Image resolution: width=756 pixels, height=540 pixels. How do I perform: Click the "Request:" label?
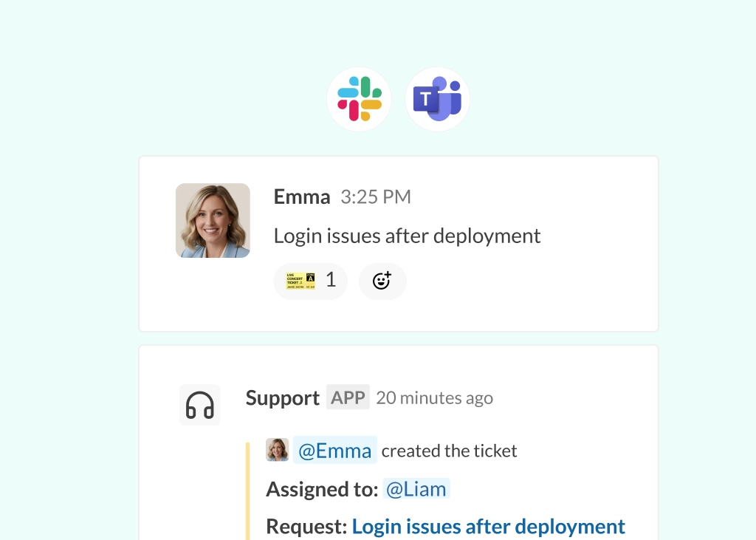[306, 527]
